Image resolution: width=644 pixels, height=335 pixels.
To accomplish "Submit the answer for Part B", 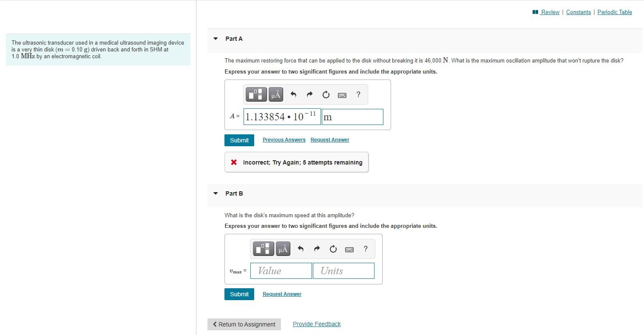I will click(239, 294).
